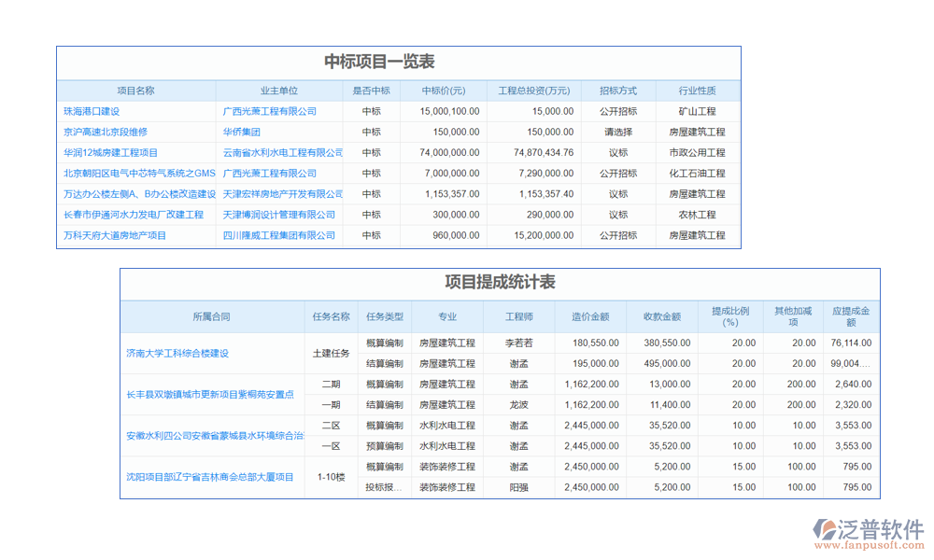Click engineer 李若若 cell

click(519, 343)
